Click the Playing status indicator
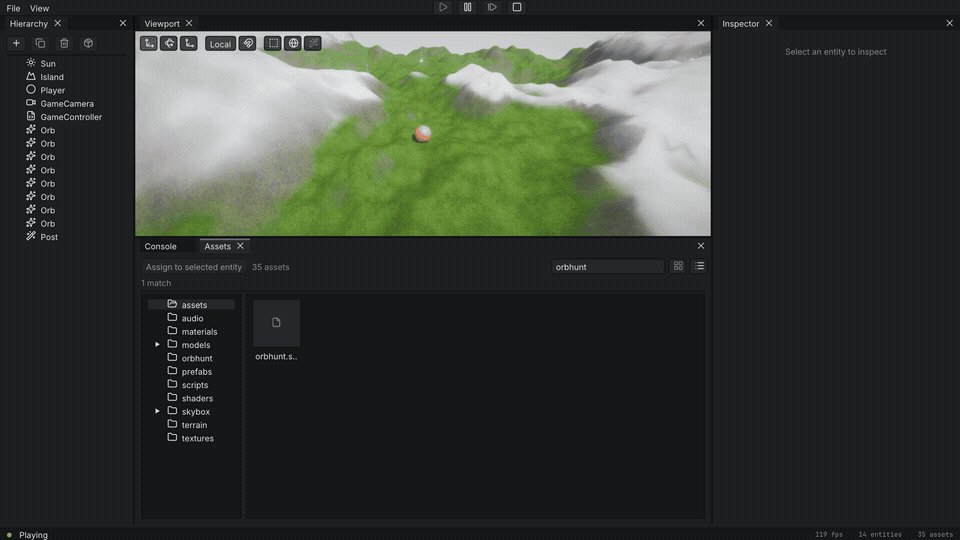The image size is (960, 540). 27,534
